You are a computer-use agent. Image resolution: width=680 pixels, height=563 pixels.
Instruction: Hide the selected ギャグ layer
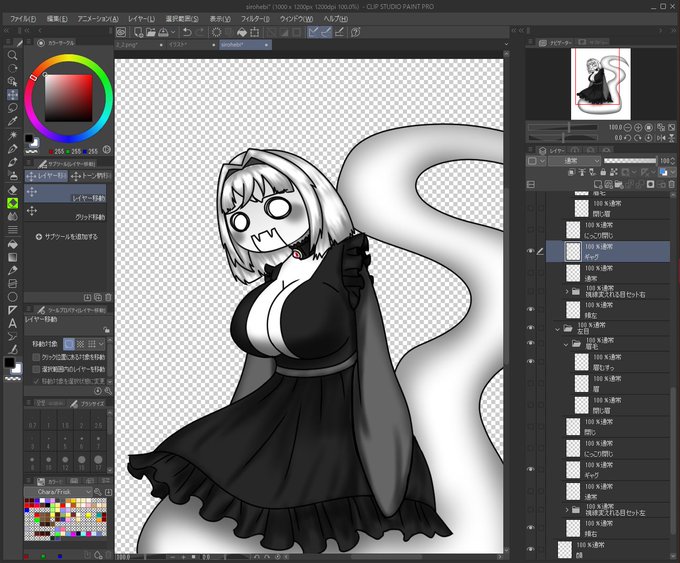(x=530, y=251)
